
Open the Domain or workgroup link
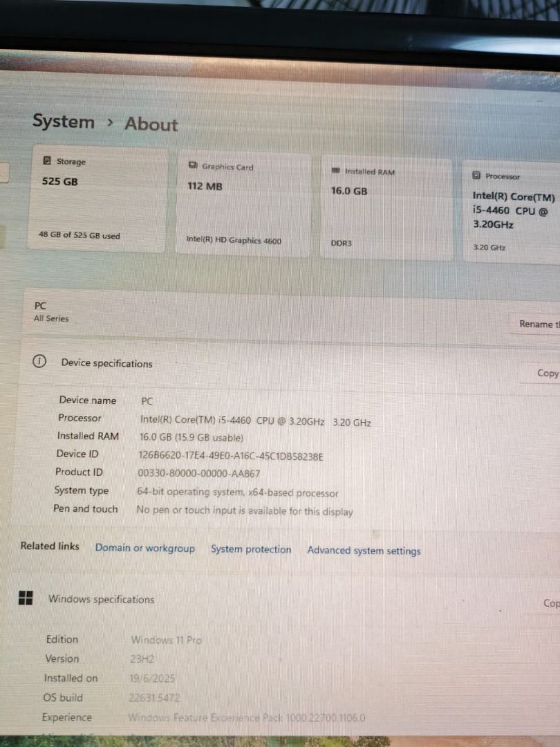[144, 548]
